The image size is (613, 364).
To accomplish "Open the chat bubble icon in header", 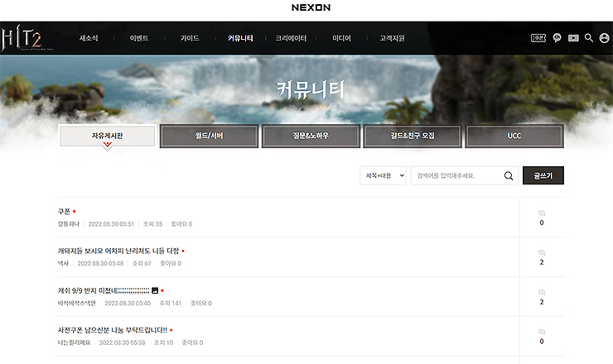I will pos(557,38).
